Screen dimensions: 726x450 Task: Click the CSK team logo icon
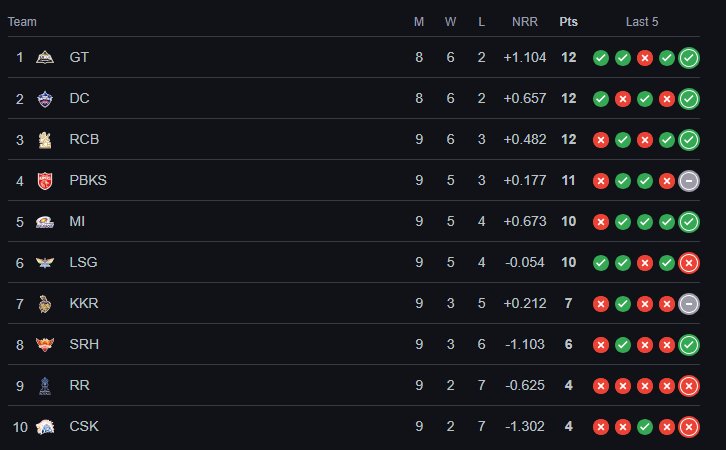pos(45,427)
